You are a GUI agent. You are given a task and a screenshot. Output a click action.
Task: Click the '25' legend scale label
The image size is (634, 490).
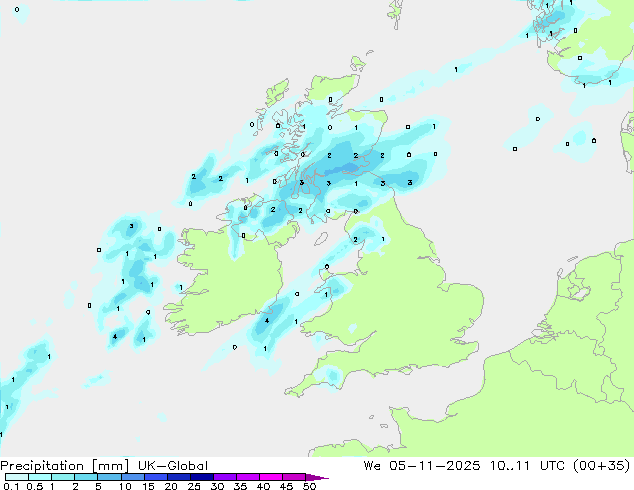[194, 486]
